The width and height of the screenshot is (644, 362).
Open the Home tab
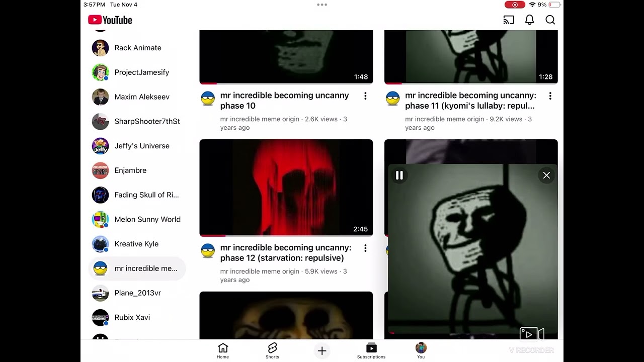pyautogui.click(x=223, y=351)
